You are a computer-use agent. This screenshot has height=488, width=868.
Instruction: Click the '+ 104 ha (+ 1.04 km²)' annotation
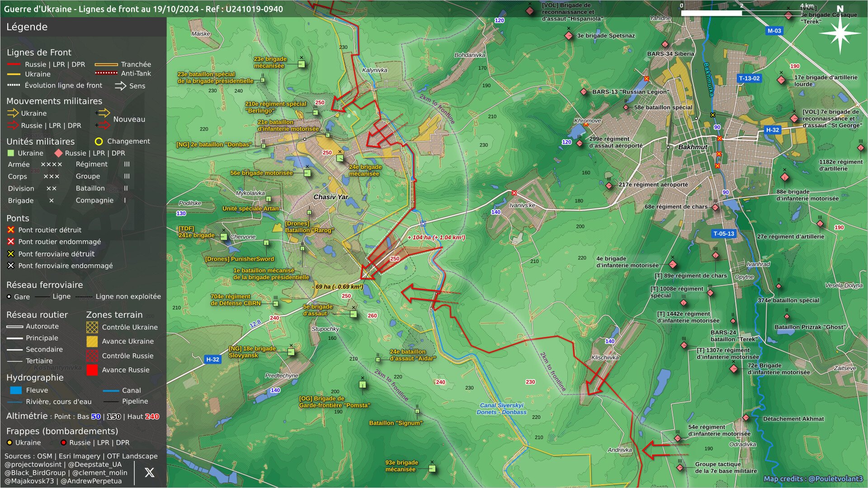436,237
